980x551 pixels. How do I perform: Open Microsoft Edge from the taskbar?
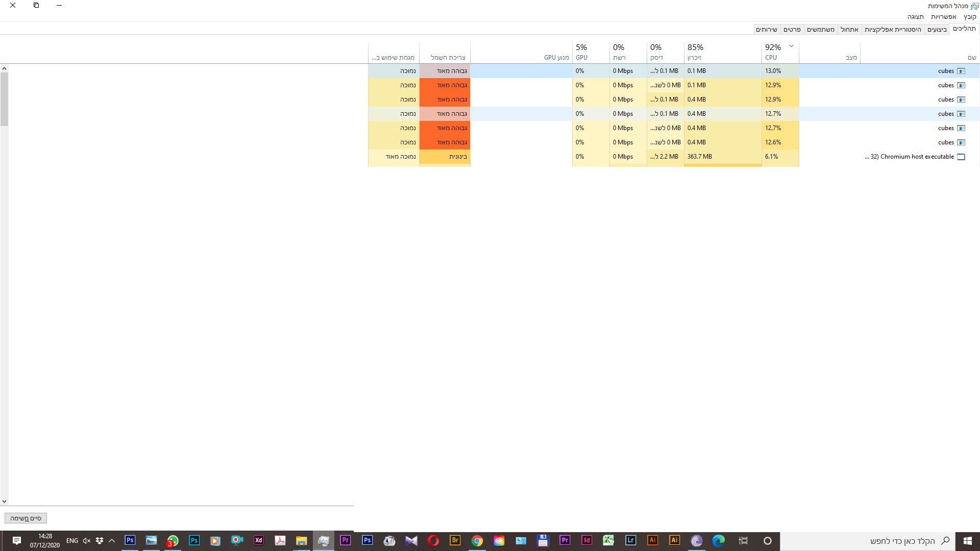(718, 540)
